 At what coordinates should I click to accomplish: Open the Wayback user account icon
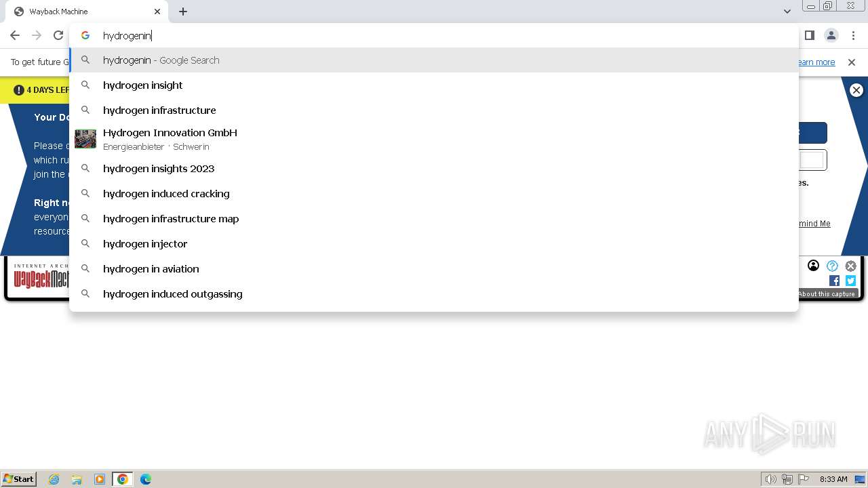click(814, 266)
